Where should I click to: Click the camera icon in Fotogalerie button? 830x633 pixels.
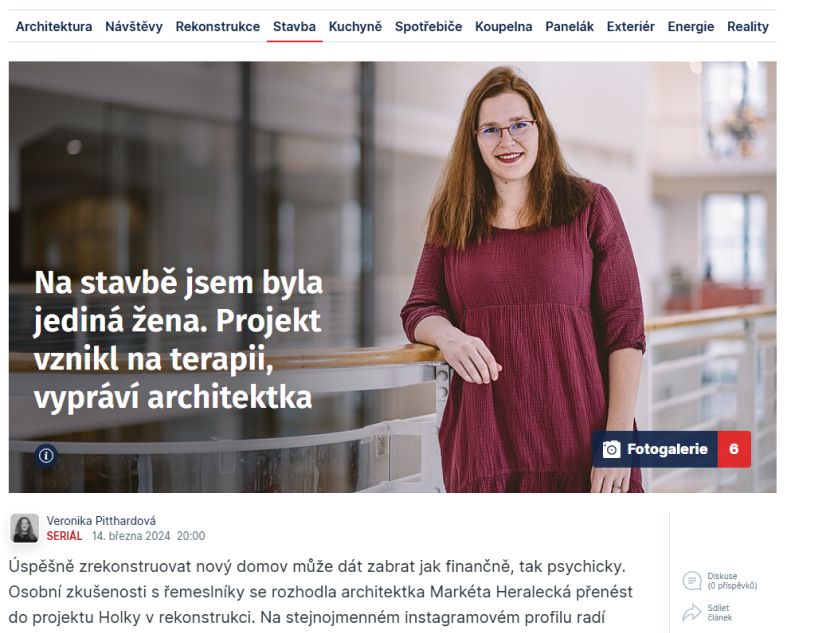[x=611, y=449]
